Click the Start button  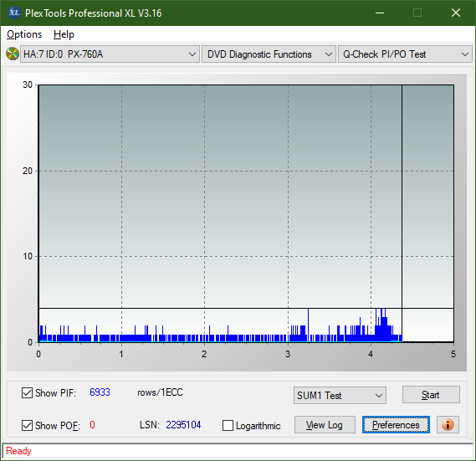[431, 395]
